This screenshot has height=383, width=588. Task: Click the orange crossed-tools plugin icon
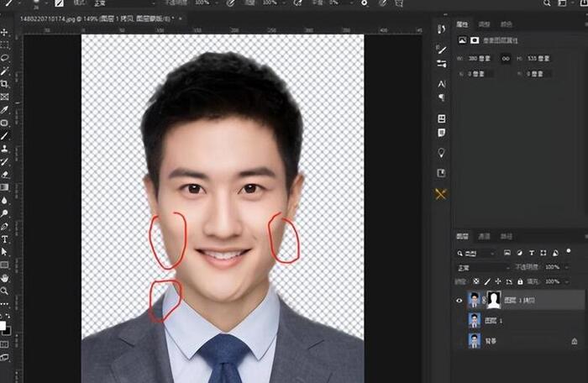click(x=441, y=194)
